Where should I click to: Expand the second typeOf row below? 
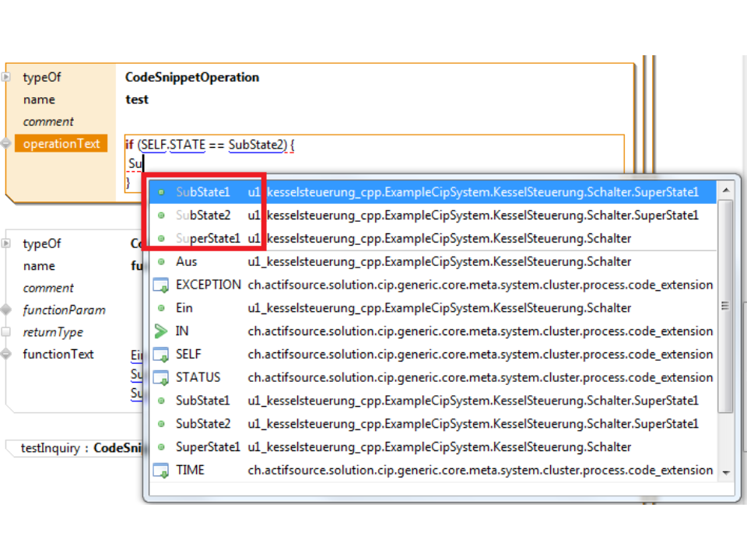click(6, 244)
